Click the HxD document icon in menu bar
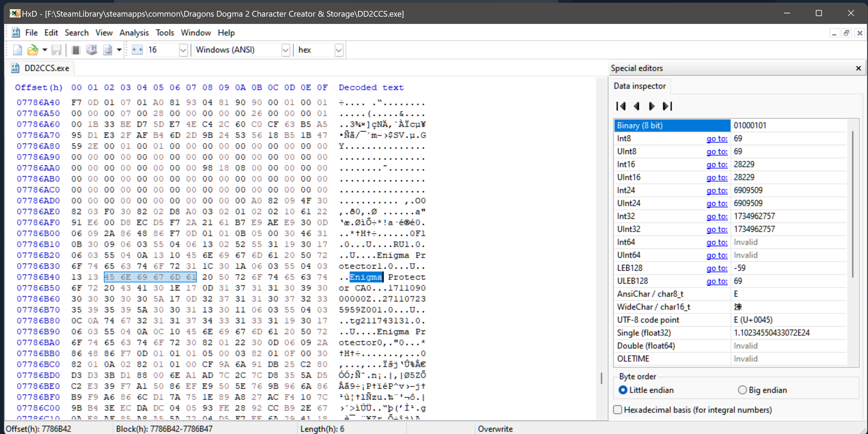Screen dimensions: 868x434 15,33
